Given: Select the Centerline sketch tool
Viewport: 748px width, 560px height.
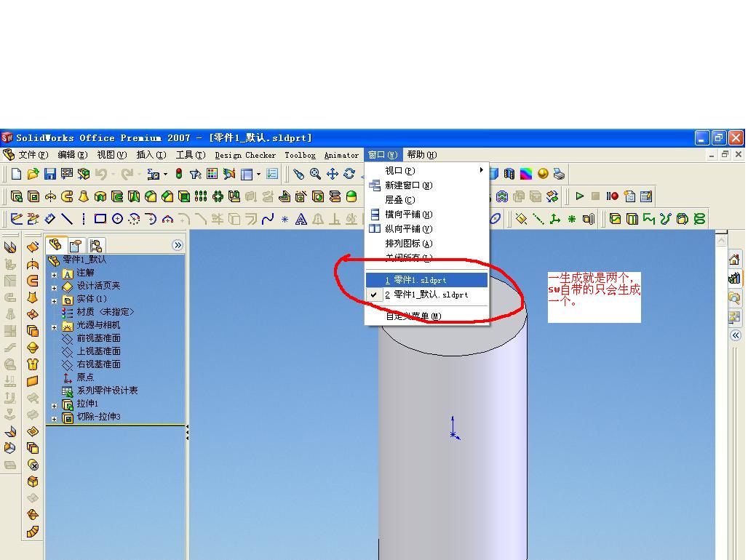Looking at the screenshot, I should coord(84,219).
